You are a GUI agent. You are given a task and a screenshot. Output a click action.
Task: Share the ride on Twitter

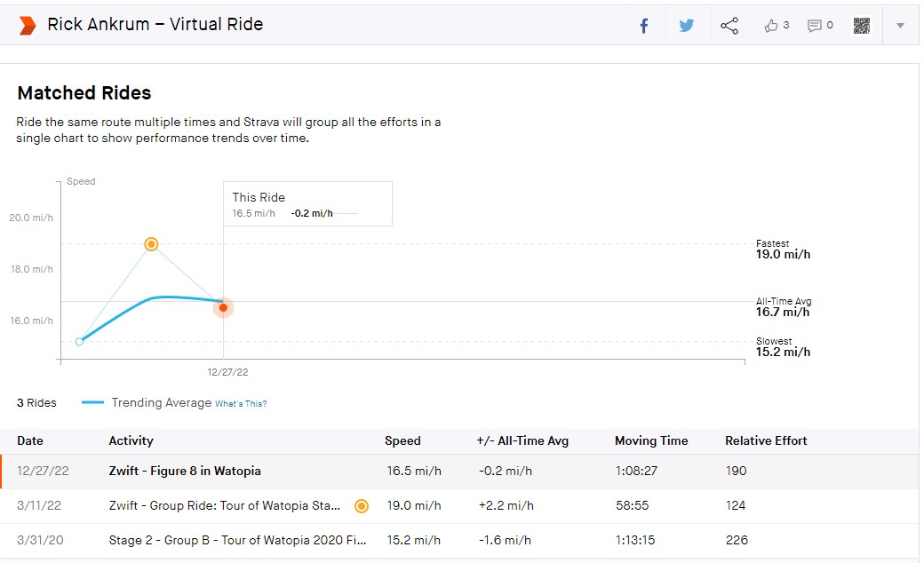(686, 26)
